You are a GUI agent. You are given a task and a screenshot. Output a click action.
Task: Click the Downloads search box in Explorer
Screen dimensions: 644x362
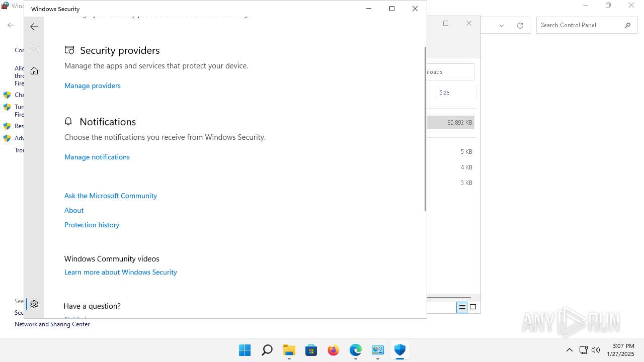tap(450, 72)
